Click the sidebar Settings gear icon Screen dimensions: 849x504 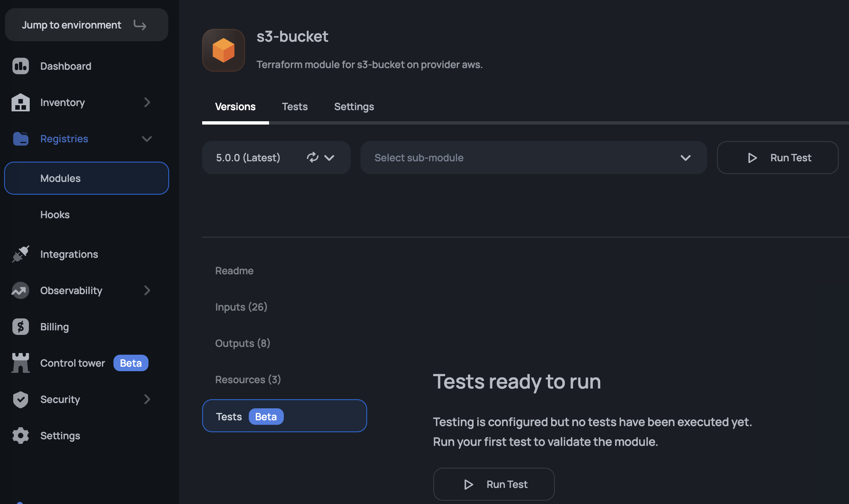coord(20,436)
